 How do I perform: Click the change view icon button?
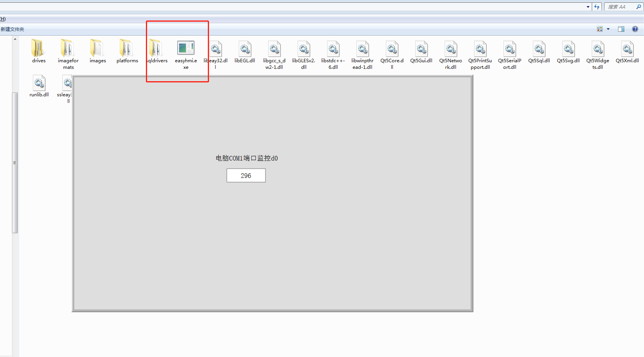[x=600, y=29]
